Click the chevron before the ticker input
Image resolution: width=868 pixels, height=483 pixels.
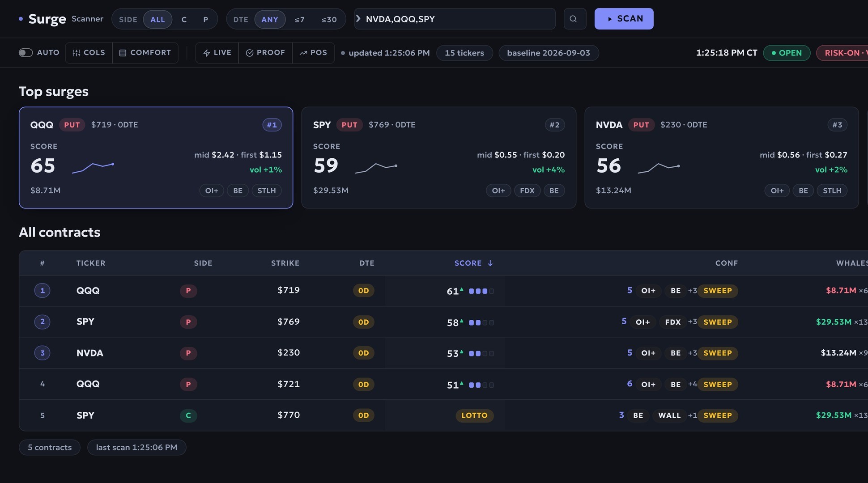pos(358,19)
